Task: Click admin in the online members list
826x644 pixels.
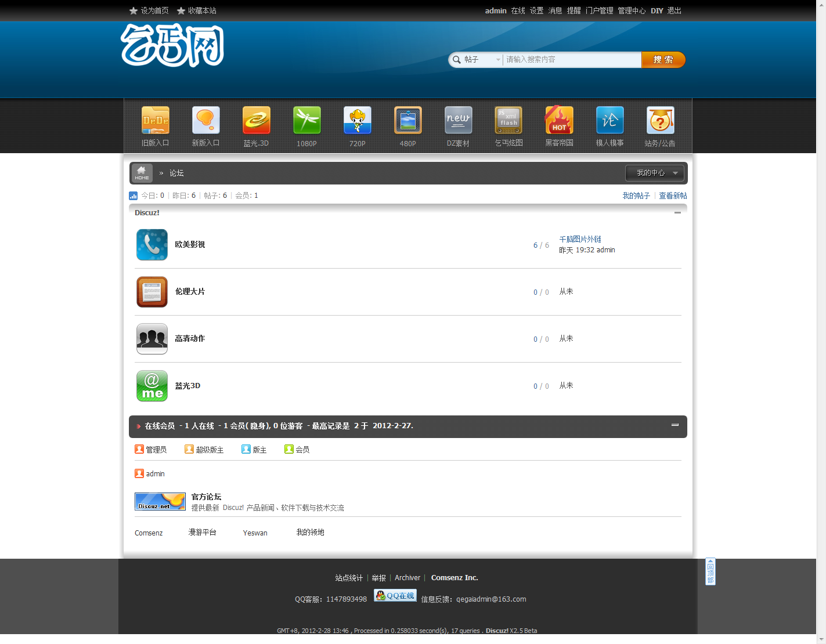Action: pyautogui.click(x=156, y=473)
